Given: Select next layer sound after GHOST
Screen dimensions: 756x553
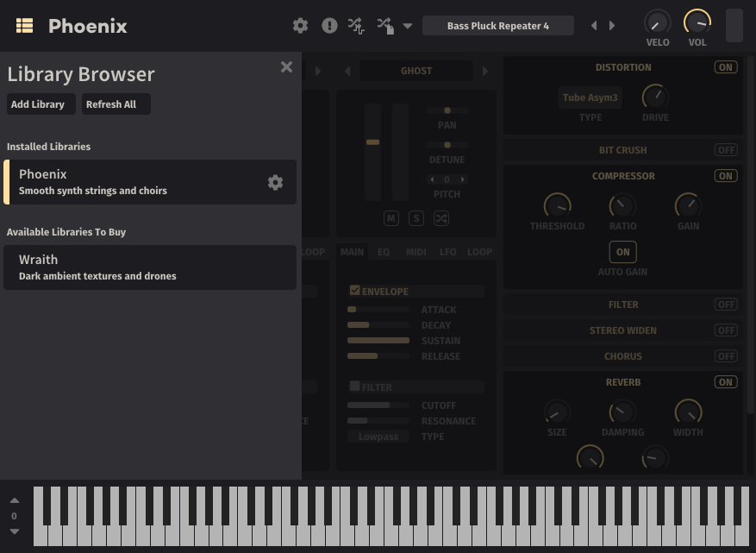Looking at the screenshot, I should coord(485,72).
